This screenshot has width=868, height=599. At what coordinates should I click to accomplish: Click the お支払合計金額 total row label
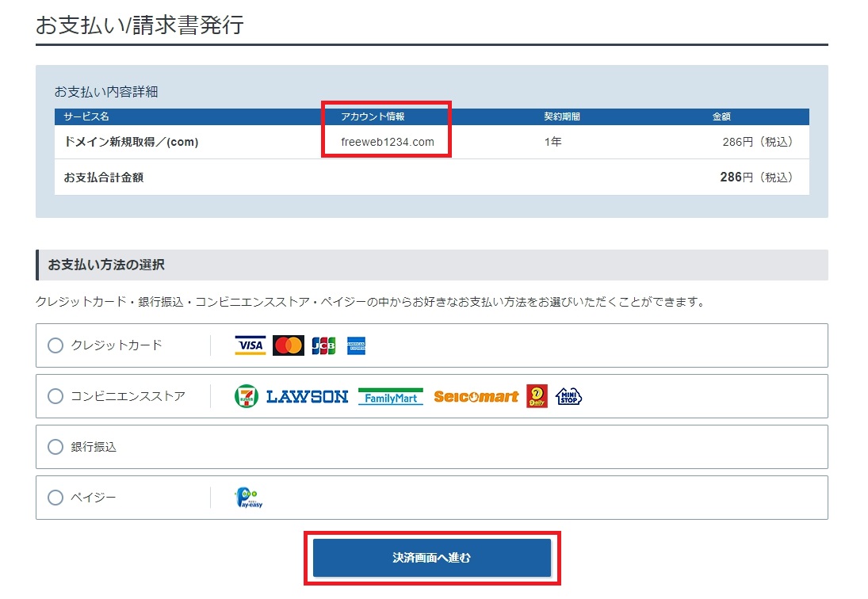(104, 177)
